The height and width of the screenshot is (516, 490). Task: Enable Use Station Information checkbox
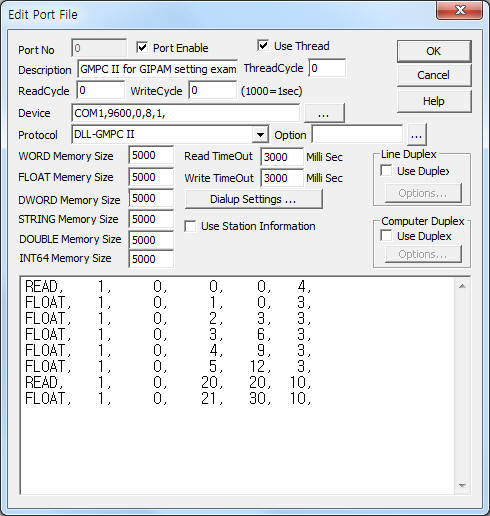(190, 226)
